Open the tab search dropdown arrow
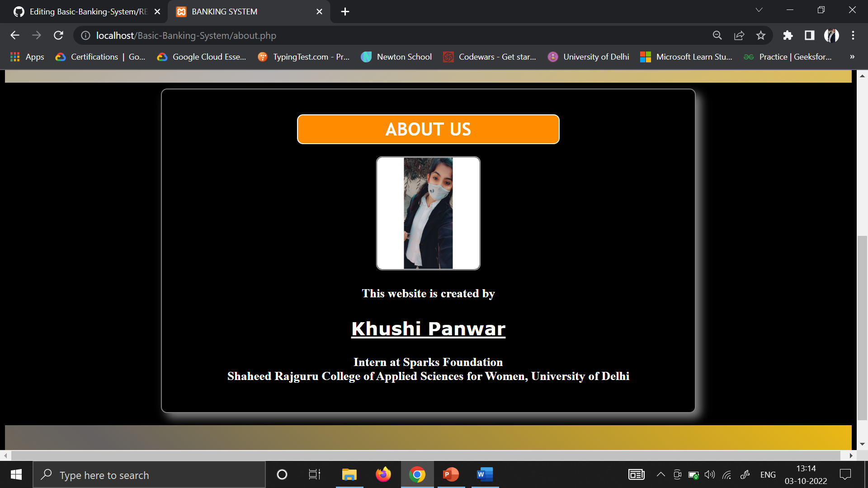 tap(759, 9)
